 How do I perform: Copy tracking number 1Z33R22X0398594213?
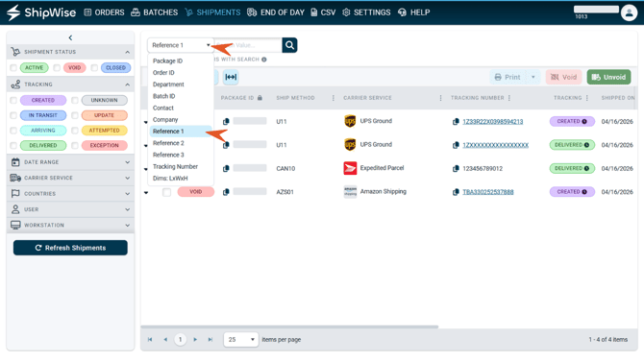(456, 122)
